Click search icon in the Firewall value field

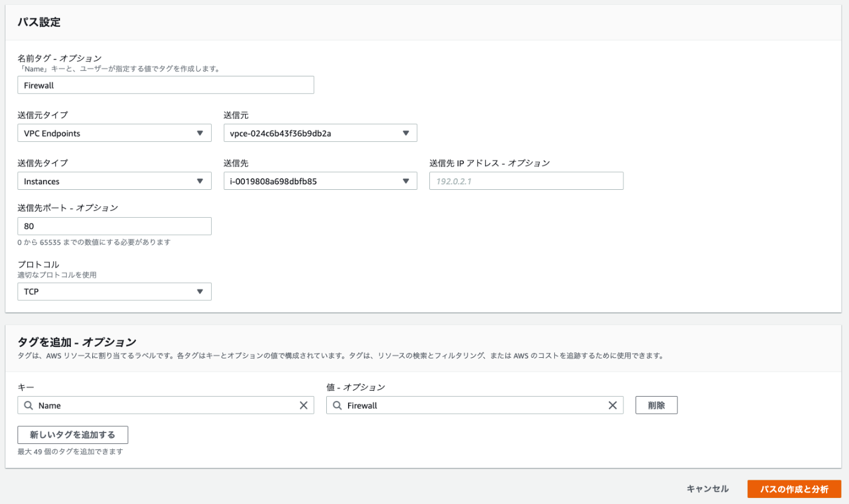pos(337,405)
